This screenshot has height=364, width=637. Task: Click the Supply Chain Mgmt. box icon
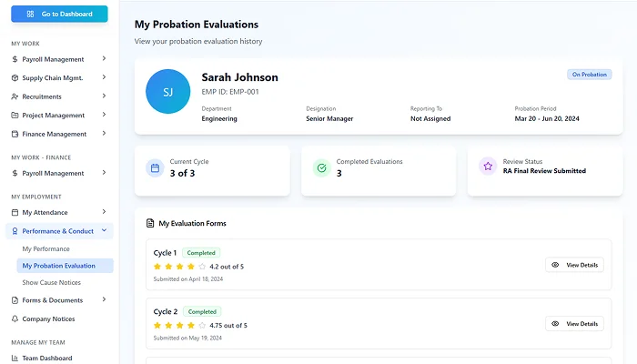(15, 78)
